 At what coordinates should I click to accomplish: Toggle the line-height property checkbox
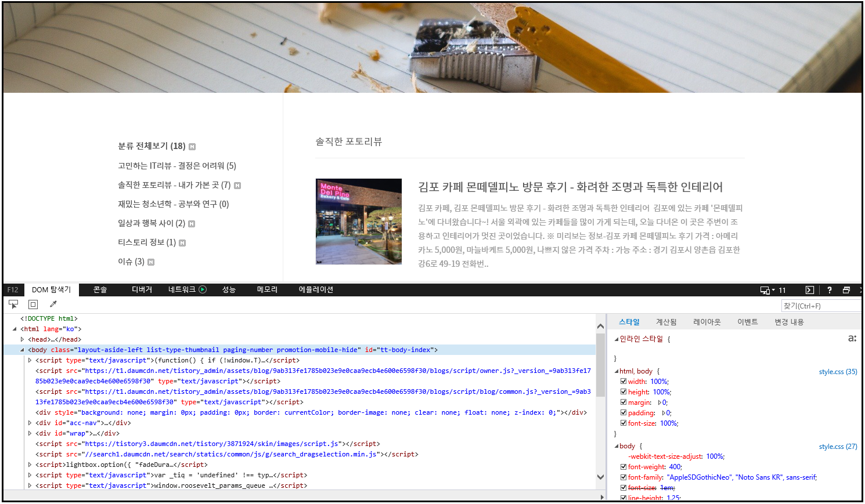pos(623,498)
